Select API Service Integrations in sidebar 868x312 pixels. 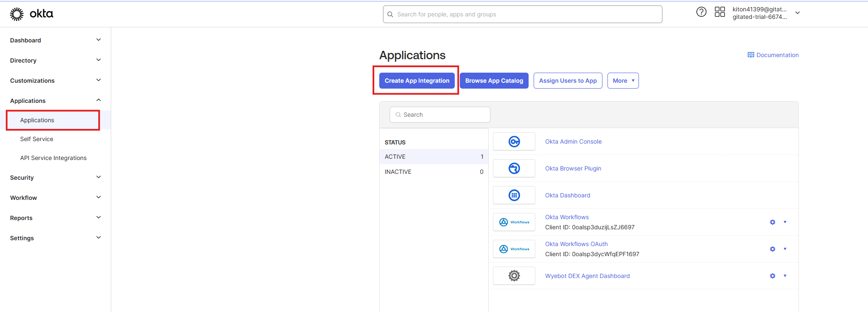point(53,158)
